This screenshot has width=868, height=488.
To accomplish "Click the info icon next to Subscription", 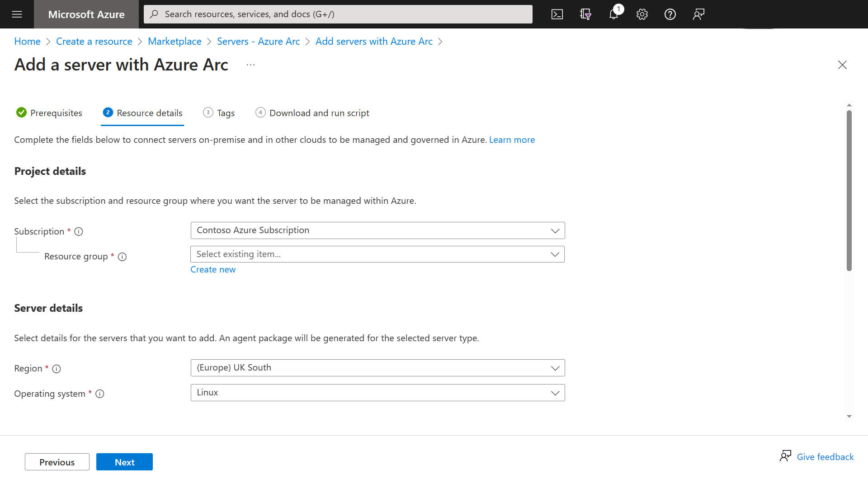I will 79,231.
